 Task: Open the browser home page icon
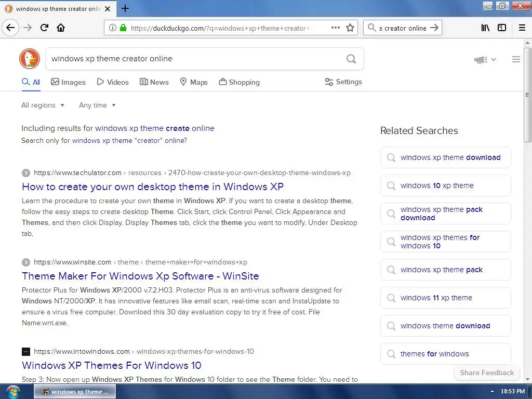61,28
